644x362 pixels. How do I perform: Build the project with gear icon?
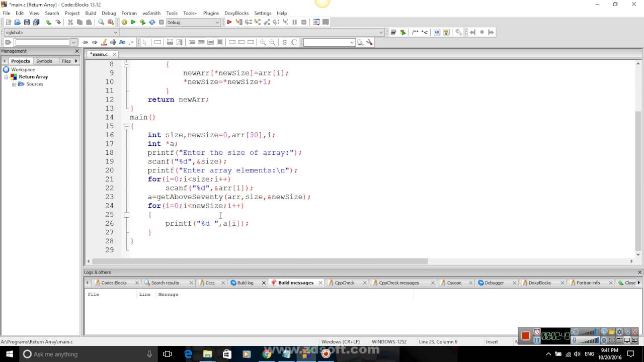pos(124,22)
